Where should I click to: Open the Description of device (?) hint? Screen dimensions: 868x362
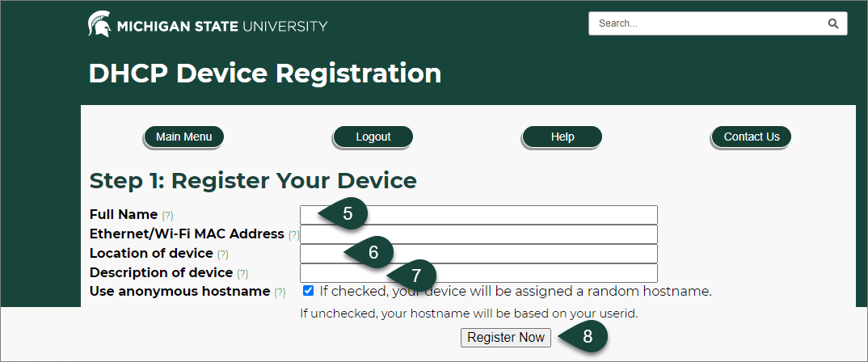[x=242, y=274]
